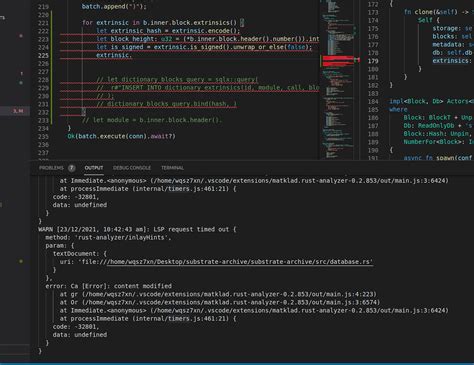Click line number 179 in right editor gutter
This screenshot has height=365, width=474.
click(x=373, y=61)
